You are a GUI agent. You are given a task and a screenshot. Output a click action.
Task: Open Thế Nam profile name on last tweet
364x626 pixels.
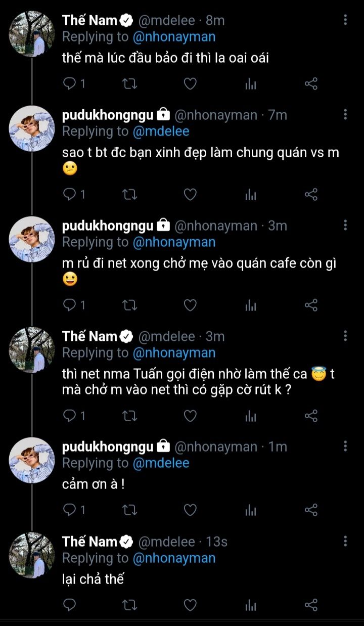tap(90, 542)
